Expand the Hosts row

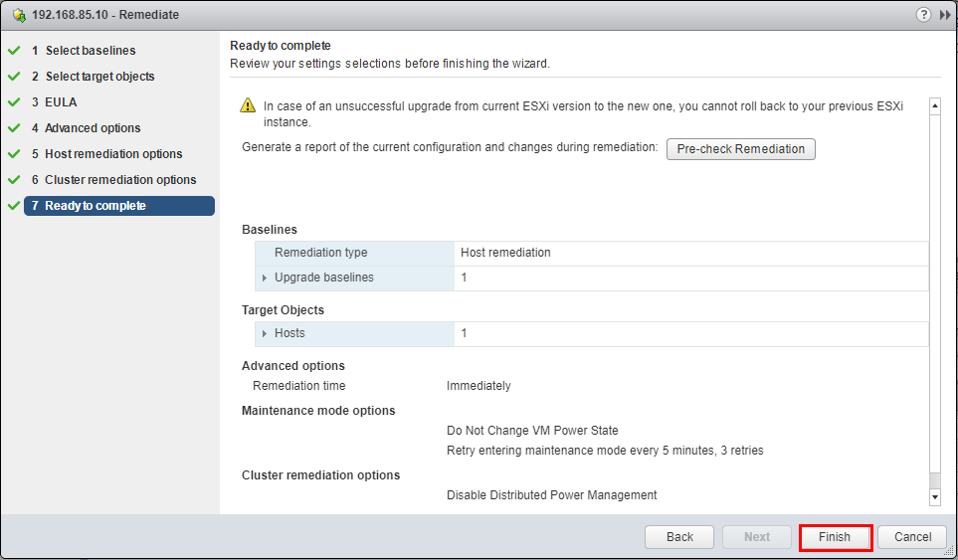point(265,333)
